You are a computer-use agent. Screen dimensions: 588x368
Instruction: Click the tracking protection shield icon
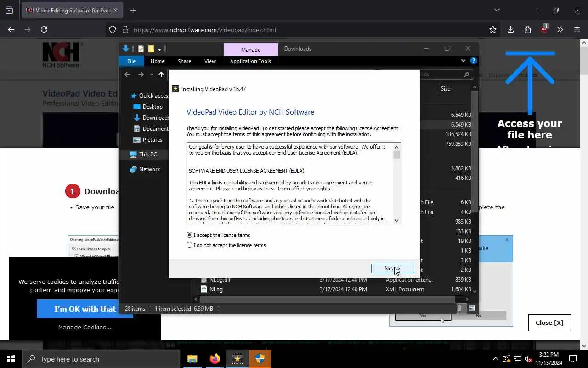point(113,30)
